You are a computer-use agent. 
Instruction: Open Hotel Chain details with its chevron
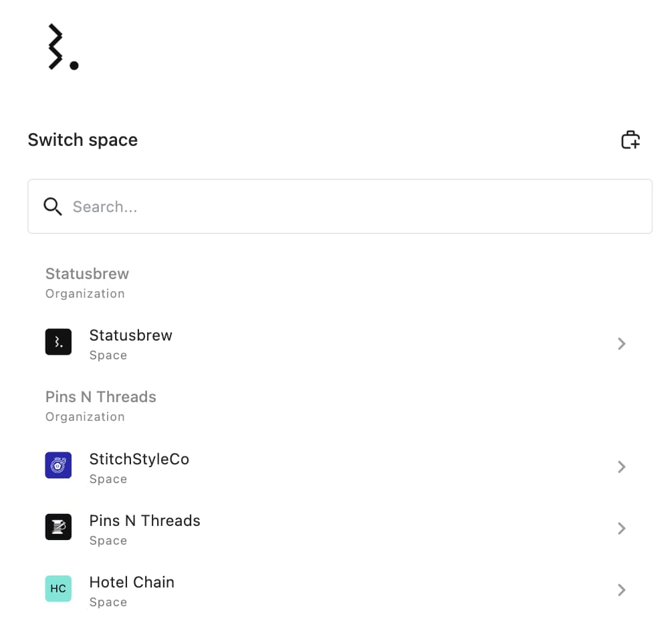pyautogui.click(x=621, y=590)
